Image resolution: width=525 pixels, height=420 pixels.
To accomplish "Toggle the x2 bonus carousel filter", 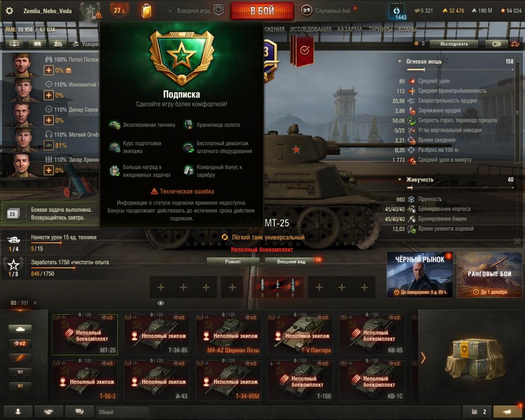I will pyautogui.click(x=20, y=343).
